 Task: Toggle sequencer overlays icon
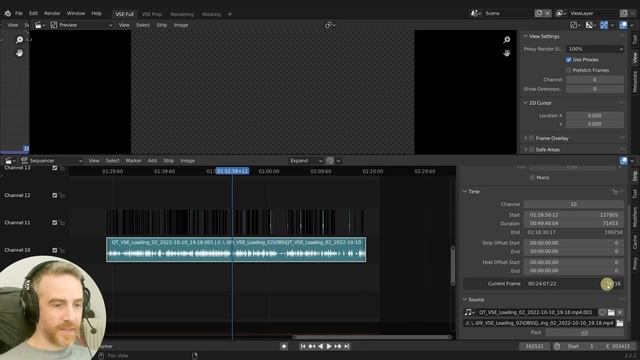(x=623, y=161)
